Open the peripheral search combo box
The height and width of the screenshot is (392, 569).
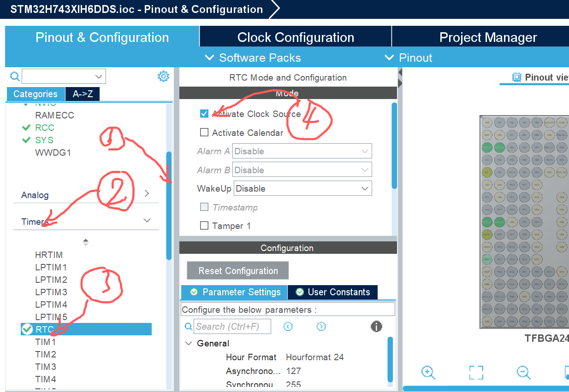64,76
